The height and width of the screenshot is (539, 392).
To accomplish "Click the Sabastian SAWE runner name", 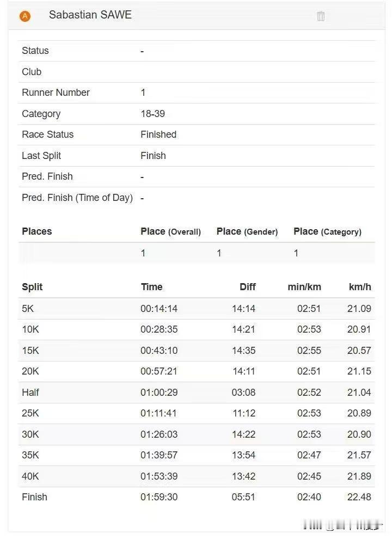I will [x=90, y=15].
